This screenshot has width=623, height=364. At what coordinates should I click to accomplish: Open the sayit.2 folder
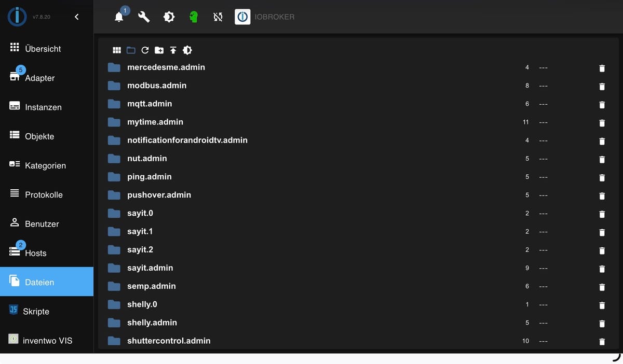pos(140,249)
